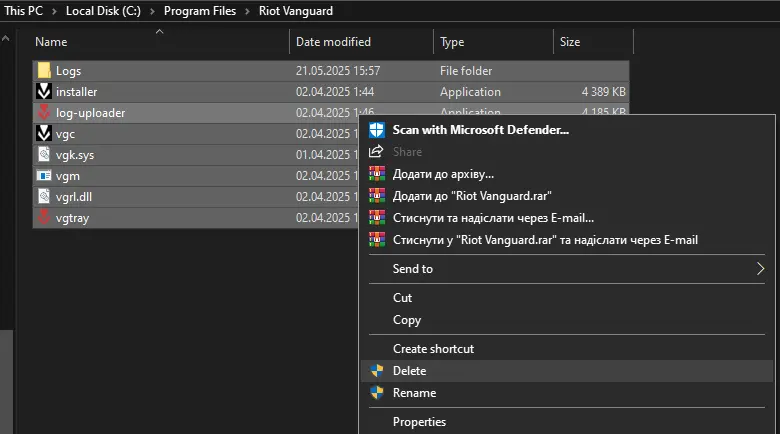Expand chevron after Local Disk (C:)
Image resolution: width=780 pixels, height=434 pixels.
pyautogui.click(x=152, y=11)
